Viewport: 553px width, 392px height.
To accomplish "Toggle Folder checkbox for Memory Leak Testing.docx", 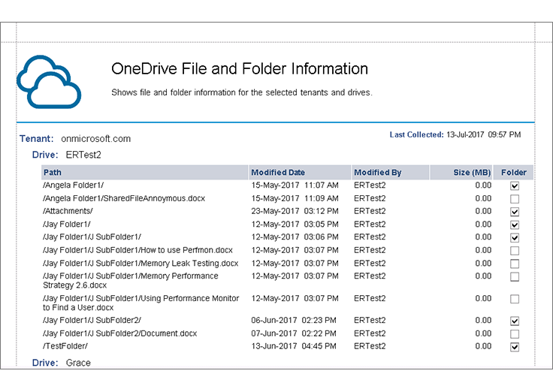I will tap(515, 264).
